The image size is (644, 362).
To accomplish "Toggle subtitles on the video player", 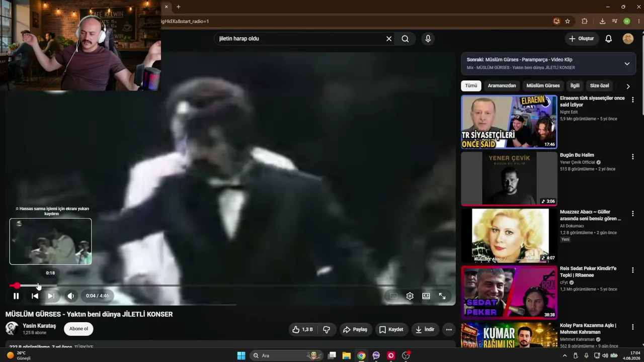I will tap(393, 296).
